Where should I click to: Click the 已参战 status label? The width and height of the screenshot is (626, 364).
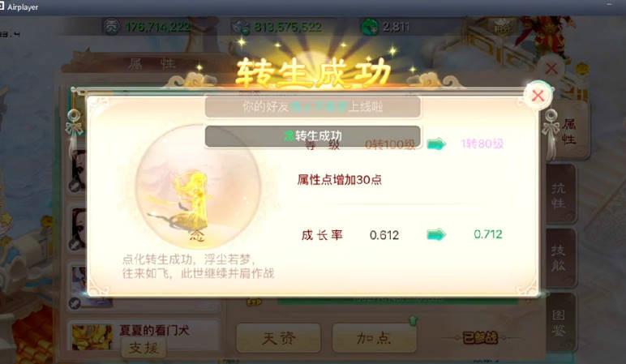[x=480, y=338]
